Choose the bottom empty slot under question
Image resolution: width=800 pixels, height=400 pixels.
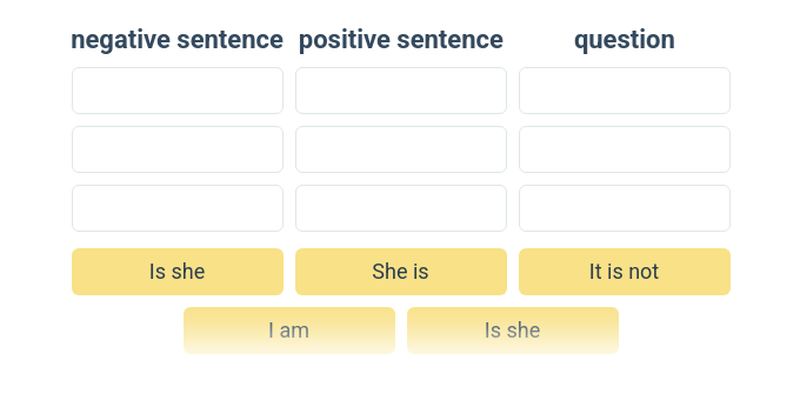pos(624,208)
